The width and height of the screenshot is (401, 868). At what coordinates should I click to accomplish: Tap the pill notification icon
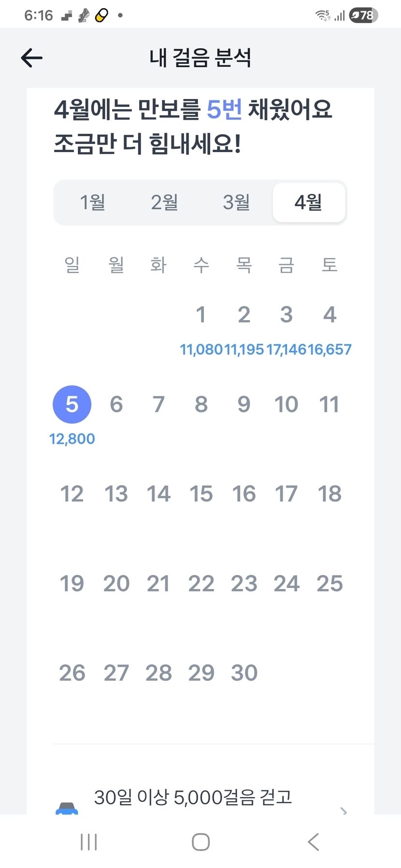pos(101,16)
